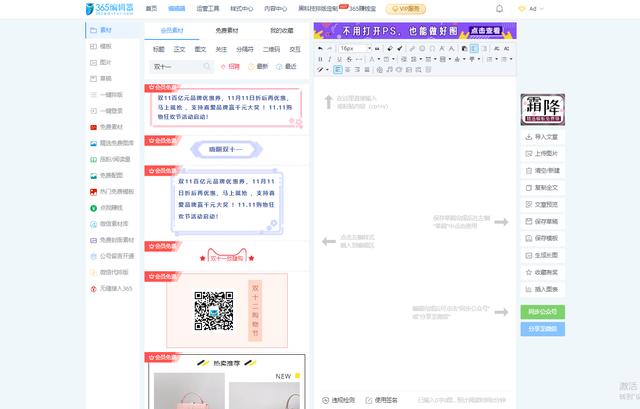Open the background color dropdown arrow
Screen dimensions: 640x409
pyautogui.click(x=393, y=59)
